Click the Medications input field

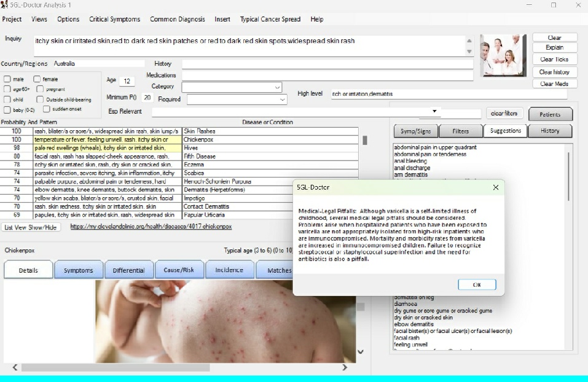tap(327, 76)
